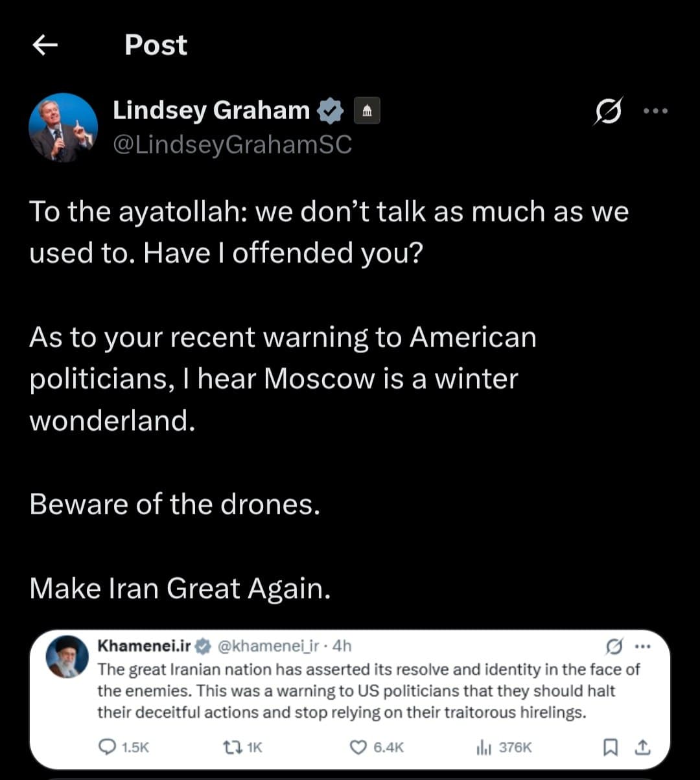Open @LindseyGrahamSC profile handle
The image size is (700, 780).
[x=232, y=145]
